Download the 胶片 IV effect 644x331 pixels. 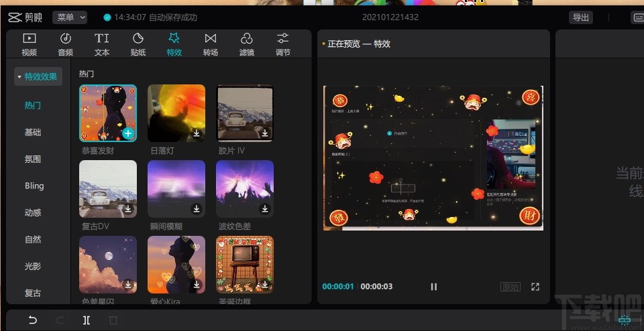coord(265,133)
